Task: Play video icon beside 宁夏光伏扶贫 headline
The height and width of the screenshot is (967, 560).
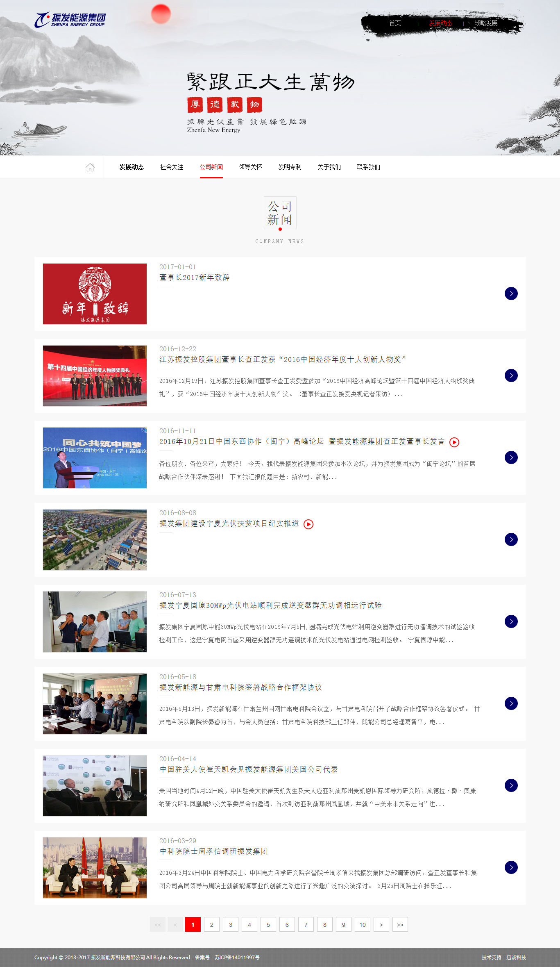Action: [308, 524]
